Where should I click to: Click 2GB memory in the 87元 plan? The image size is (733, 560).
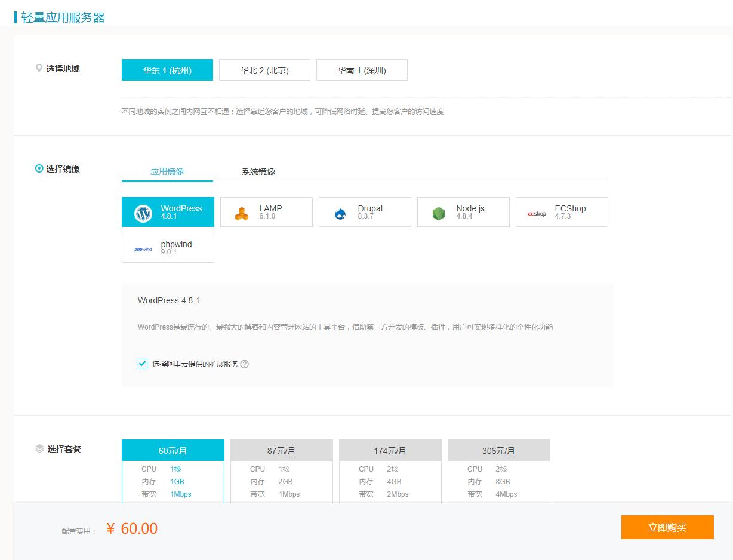(x=285, y=482)
